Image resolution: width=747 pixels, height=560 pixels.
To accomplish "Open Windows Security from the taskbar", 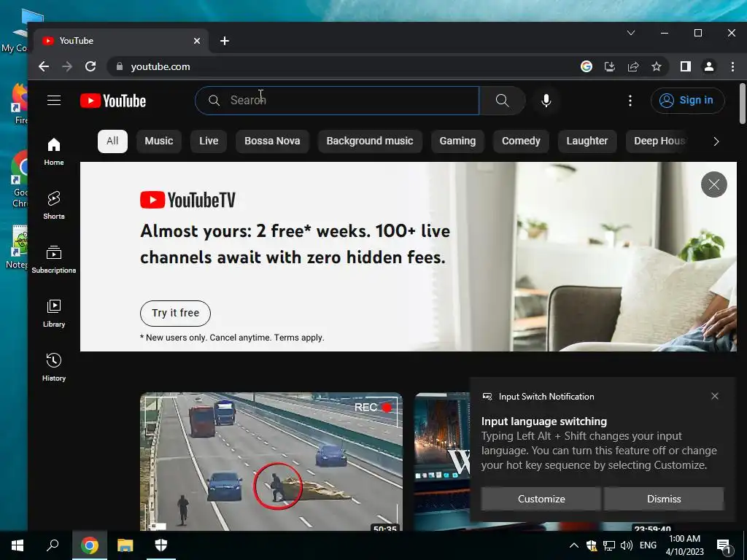I will coord(161,545).
